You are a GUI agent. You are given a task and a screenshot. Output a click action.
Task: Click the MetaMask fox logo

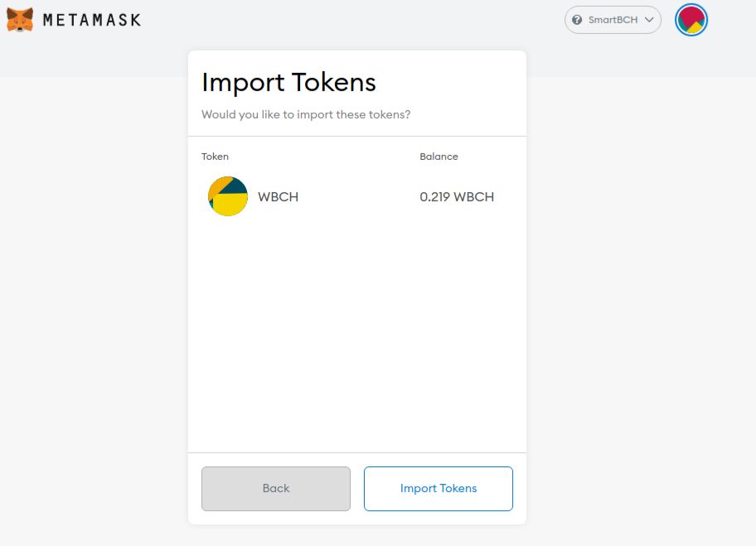20,20
